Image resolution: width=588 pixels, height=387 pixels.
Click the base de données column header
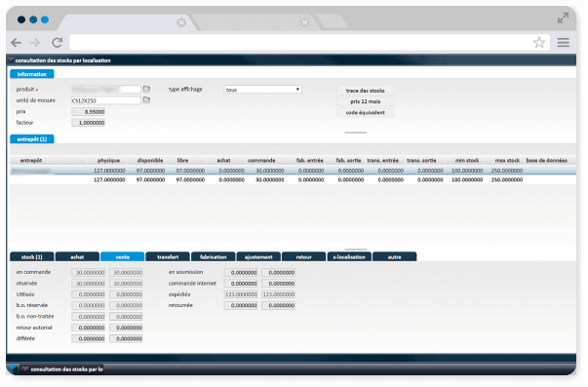pos(546,160)
